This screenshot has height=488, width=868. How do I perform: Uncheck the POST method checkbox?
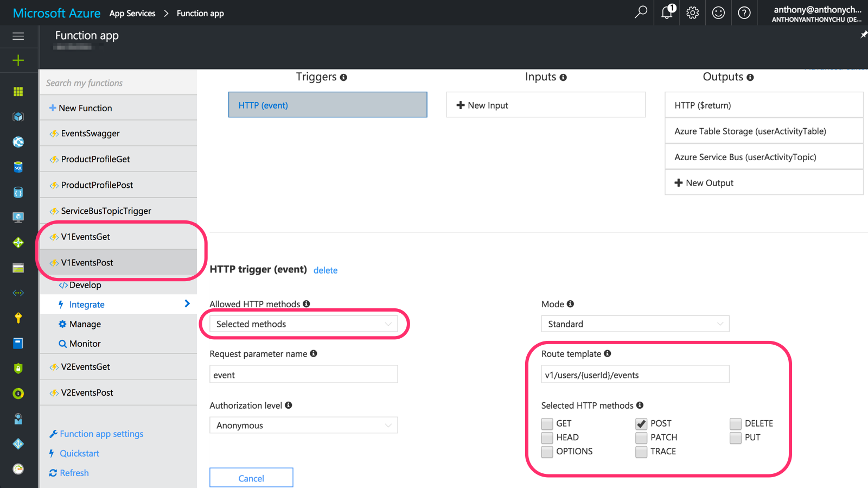[641, 423]
